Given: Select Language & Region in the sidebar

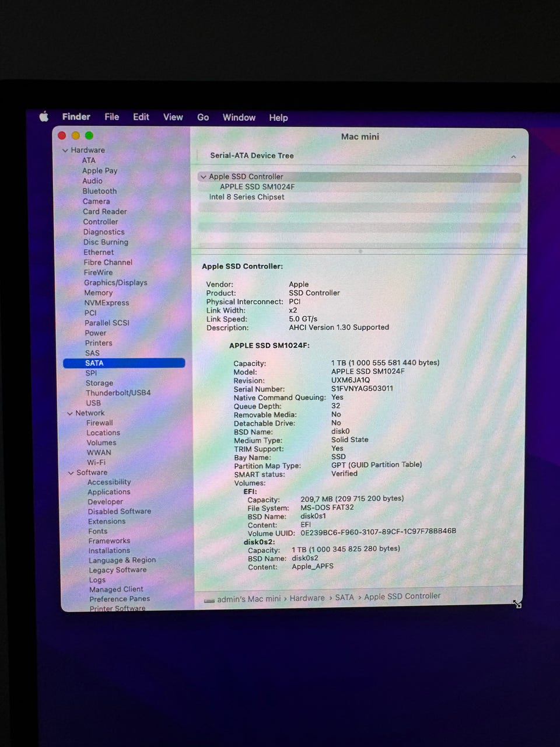Looking at the screenshot, I should [123, 560].
